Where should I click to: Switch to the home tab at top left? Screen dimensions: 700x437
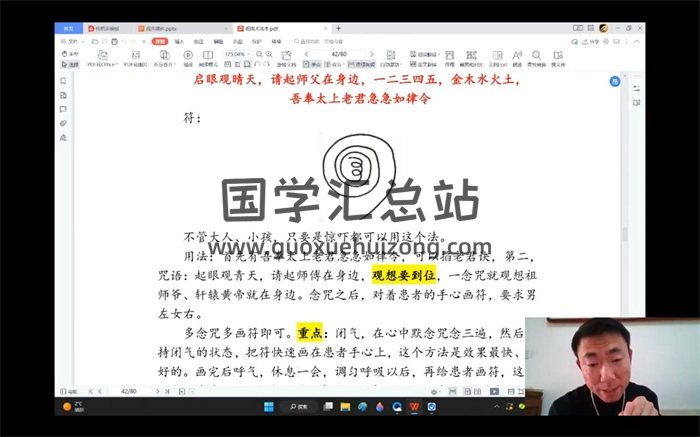[x=68, y=28]
